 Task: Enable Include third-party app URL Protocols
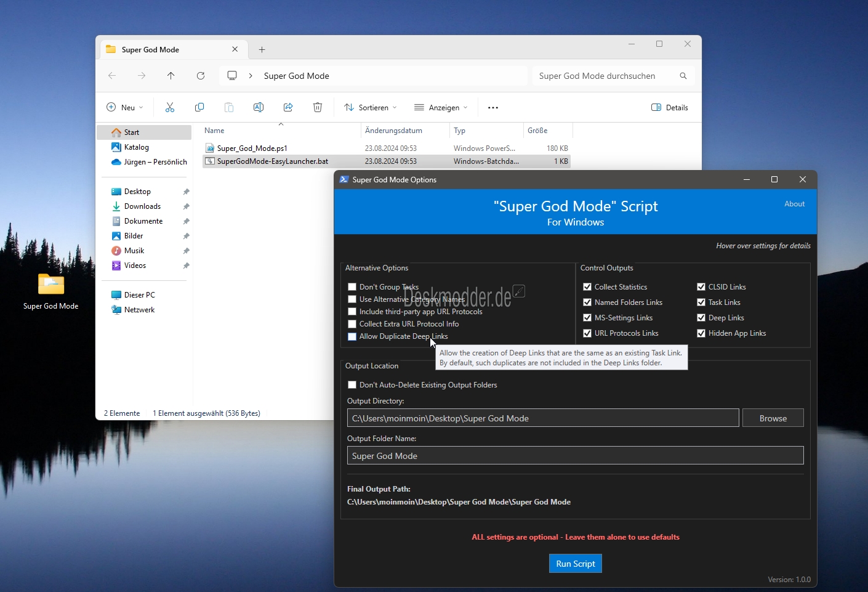pos(352,312)
